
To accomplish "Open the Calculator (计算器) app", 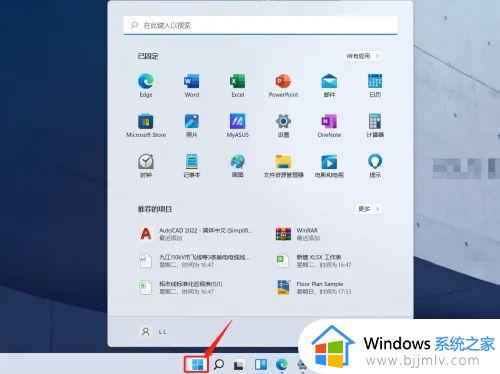I will click(x=375, y=126).
